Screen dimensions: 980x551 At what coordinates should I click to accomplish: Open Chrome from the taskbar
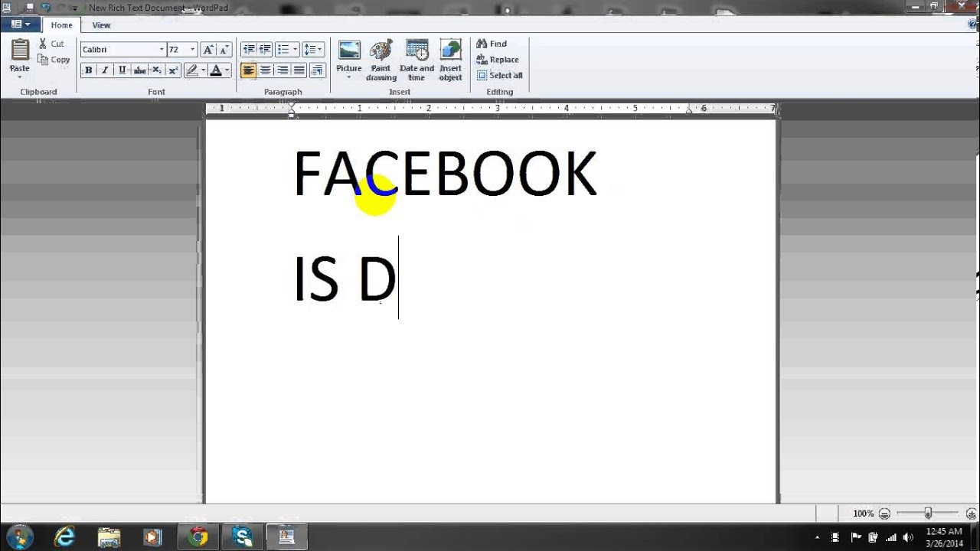[198, 537]
